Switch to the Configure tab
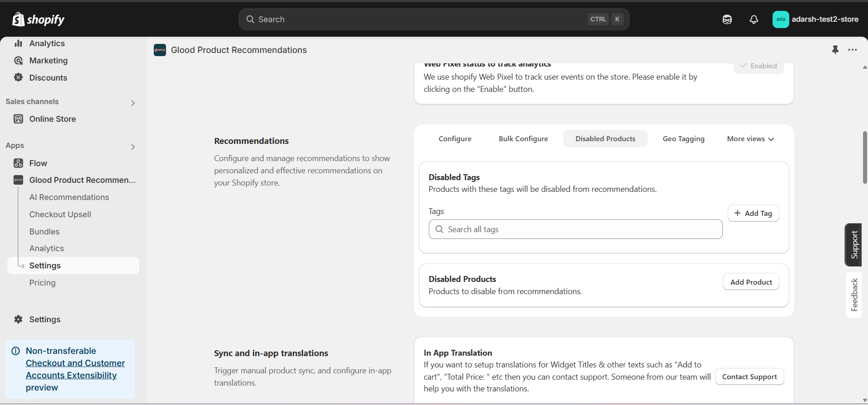 [455, 139]
